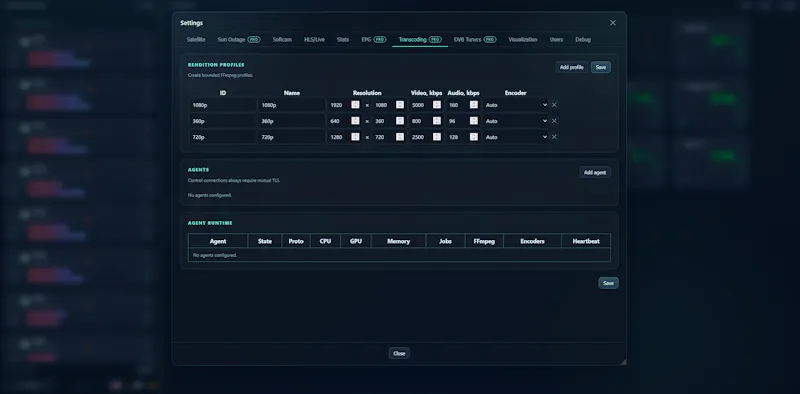Viewport: 800px width, 394px height.
Task: Adjust the 1280 width stepper in the 720p row
Action: tap(355, 137)
